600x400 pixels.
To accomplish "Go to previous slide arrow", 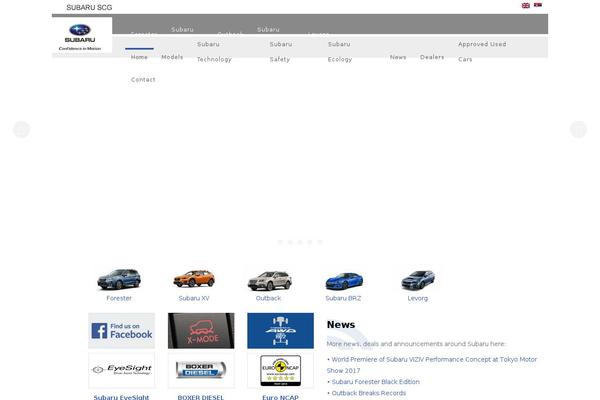I will tap(21, 129).
